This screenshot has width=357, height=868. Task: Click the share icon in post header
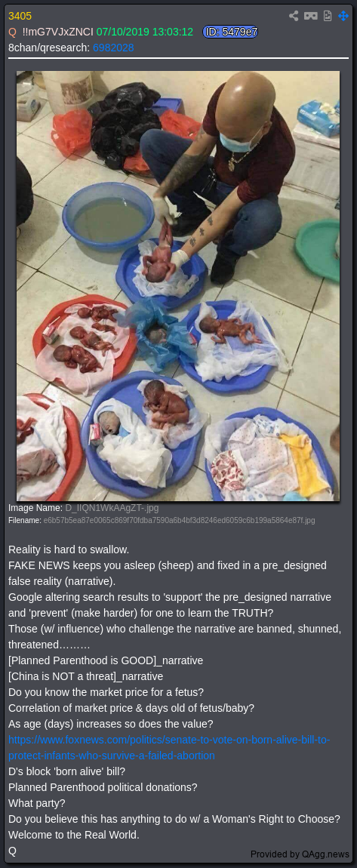click(x=294, y=16)
